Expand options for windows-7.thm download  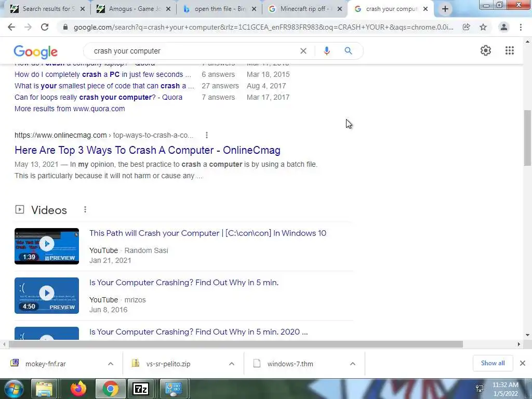coord(353,364)
